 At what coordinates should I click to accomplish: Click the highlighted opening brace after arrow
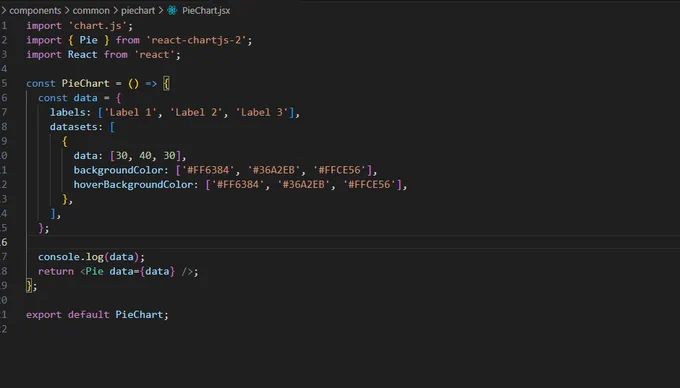click(166, 83)
